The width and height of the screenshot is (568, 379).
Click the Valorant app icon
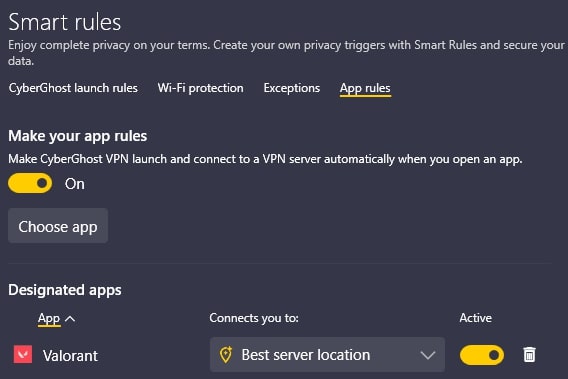click(23, 354)
